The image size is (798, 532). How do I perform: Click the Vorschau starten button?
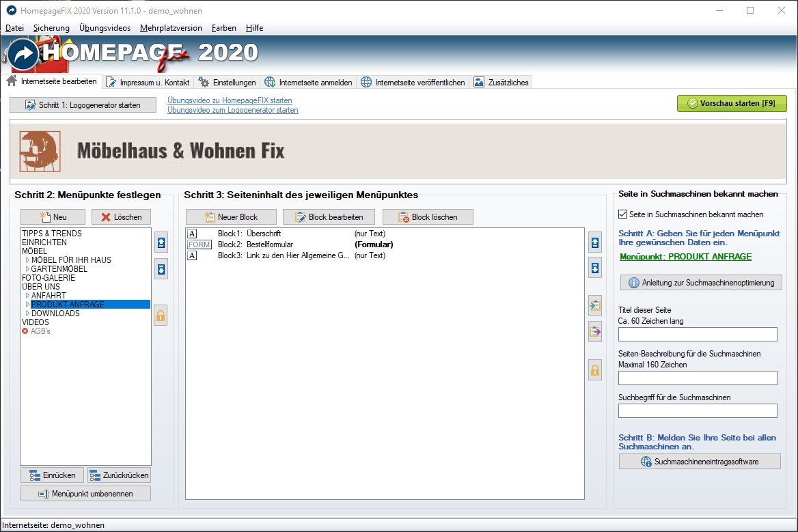click(732, 103)
